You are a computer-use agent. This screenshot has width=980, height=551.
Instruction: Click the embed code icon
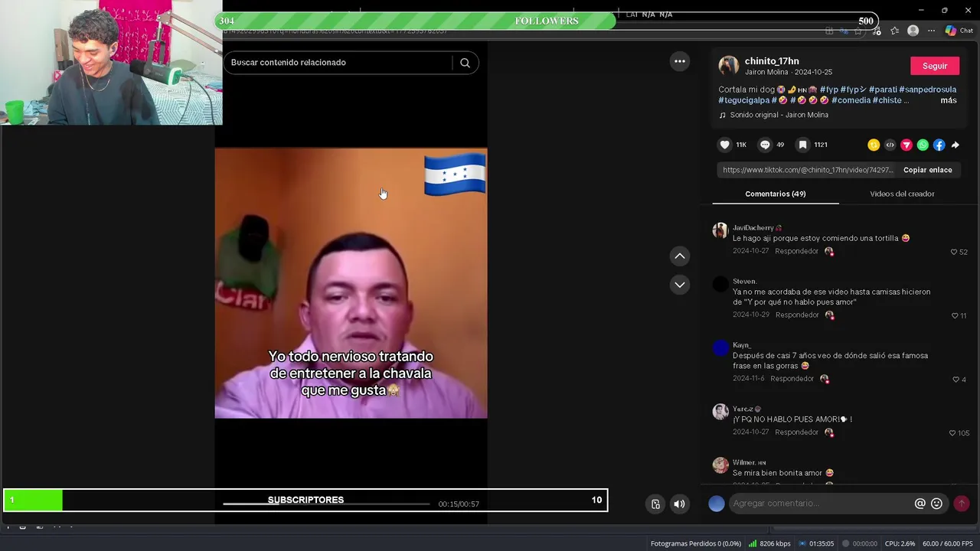(890, 145)
